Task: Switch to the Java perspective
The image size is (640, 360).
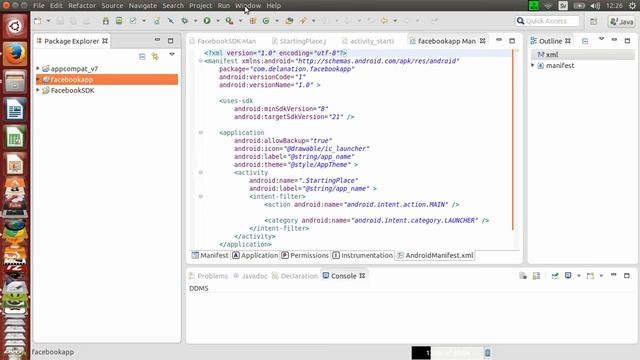Action: 621,21
